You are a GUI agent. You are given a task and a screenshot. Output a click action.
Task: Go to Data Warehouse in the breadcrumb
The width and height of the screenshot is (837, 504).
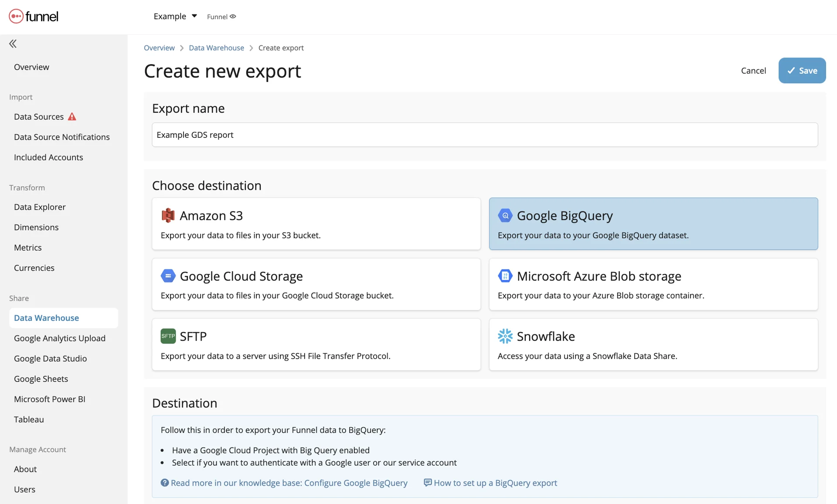(x=216, y=48)
